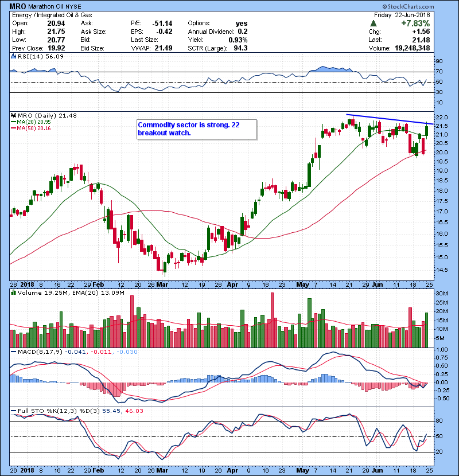
Task: Click the Options value 'yes'
Action: 242,24
